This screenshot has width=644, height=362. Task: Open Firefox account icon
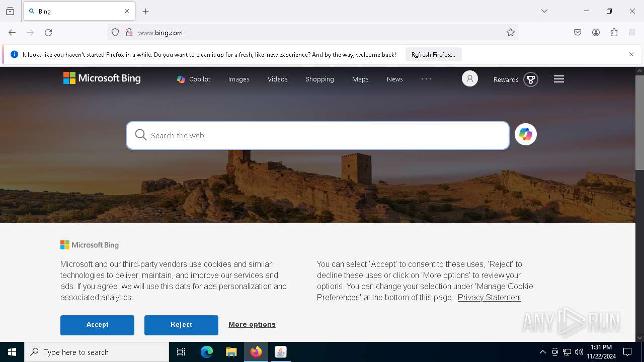596,33
